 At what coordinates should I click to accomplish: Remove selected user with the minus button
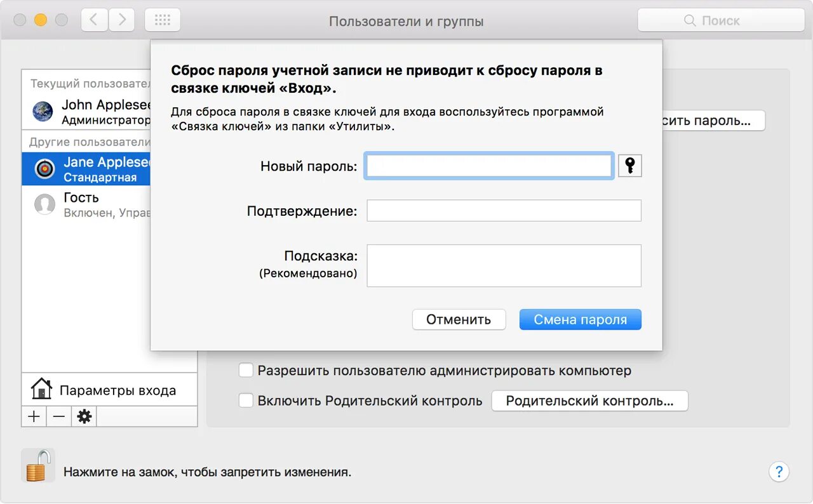[59, 416]
